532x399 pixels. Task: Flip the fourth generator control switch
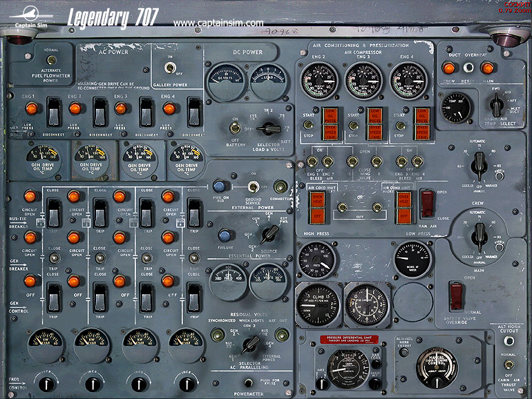pos(195,298)
